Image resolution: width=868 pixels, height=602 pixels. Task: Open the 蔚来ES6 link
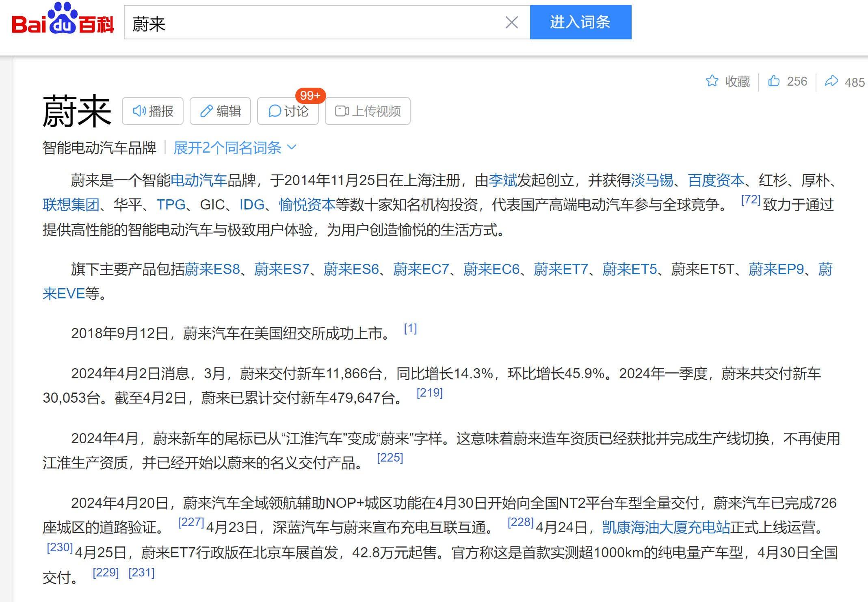tap(351, 269)
